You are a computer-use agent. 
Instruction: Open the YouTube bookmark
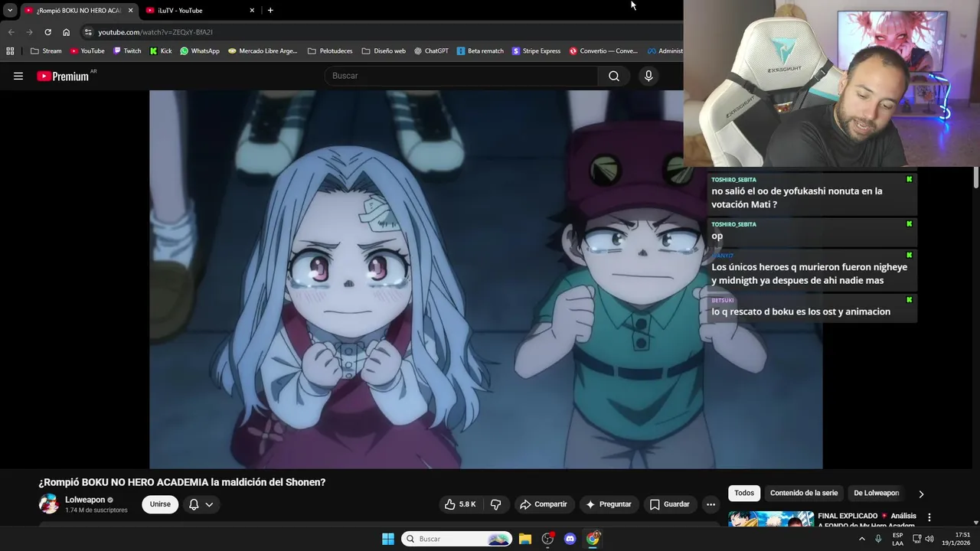pos(87,51)
